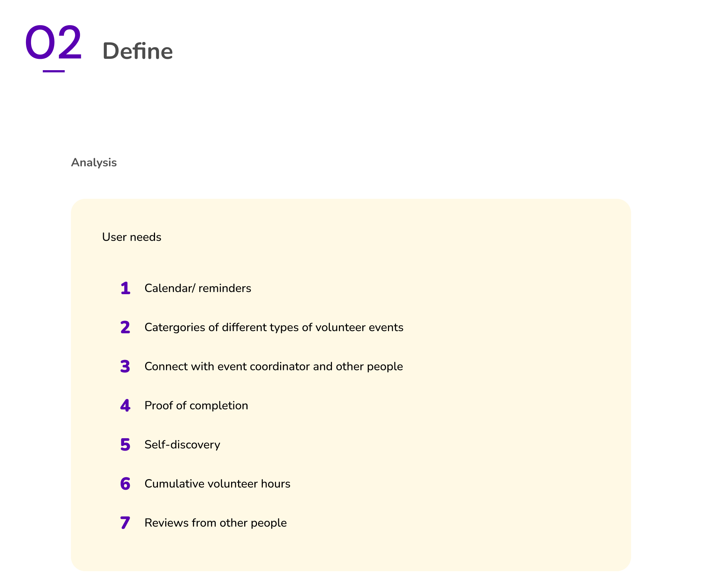The image size is (702, 588).
Task: Click the purple number 5 marker
Action: click(x=125, y=445)
